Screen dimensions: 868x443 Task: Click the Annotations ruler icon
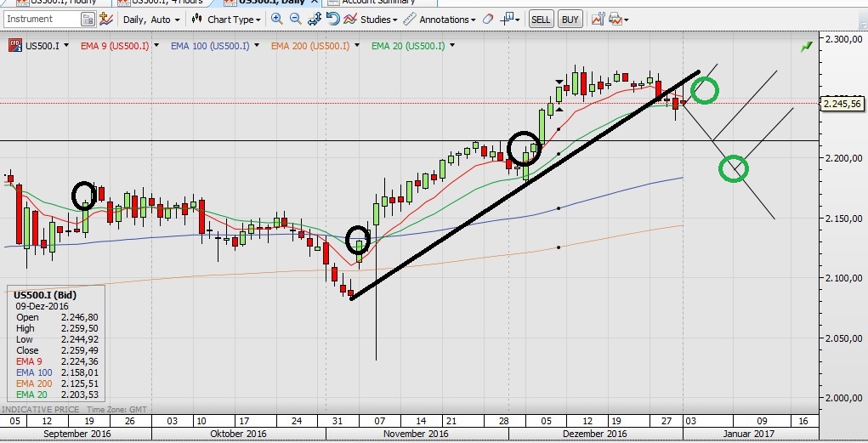click(x=410, y=20)
